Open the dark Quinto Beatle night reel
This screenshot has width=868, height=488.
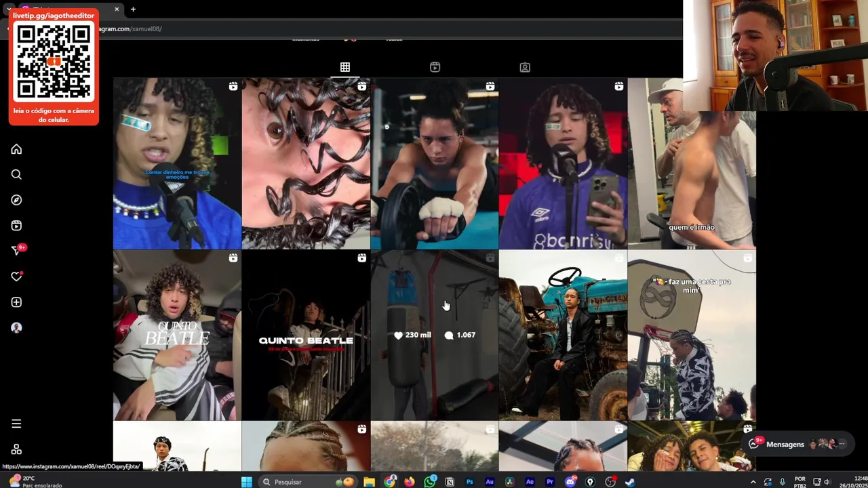pos(306,335)
